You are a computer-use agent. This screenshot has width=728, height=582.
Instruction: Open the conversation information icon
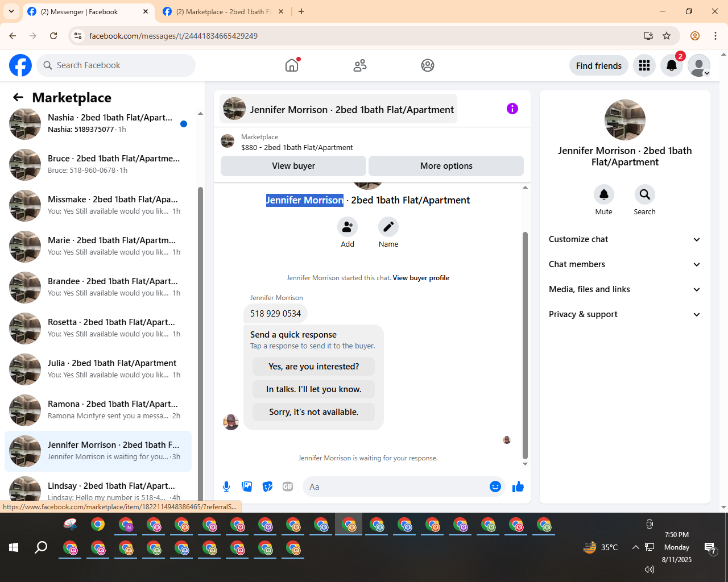coord(512,109)
